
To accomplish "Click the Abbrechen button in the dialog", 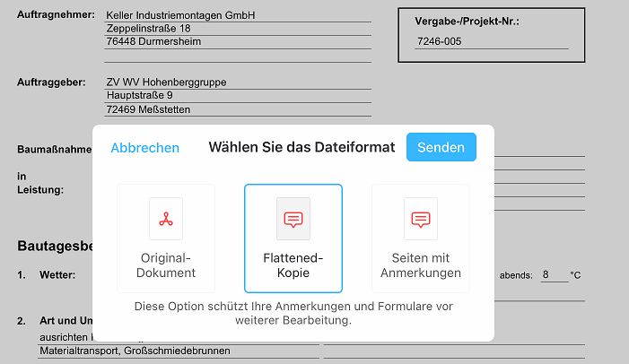I will (x=144, y=148).
